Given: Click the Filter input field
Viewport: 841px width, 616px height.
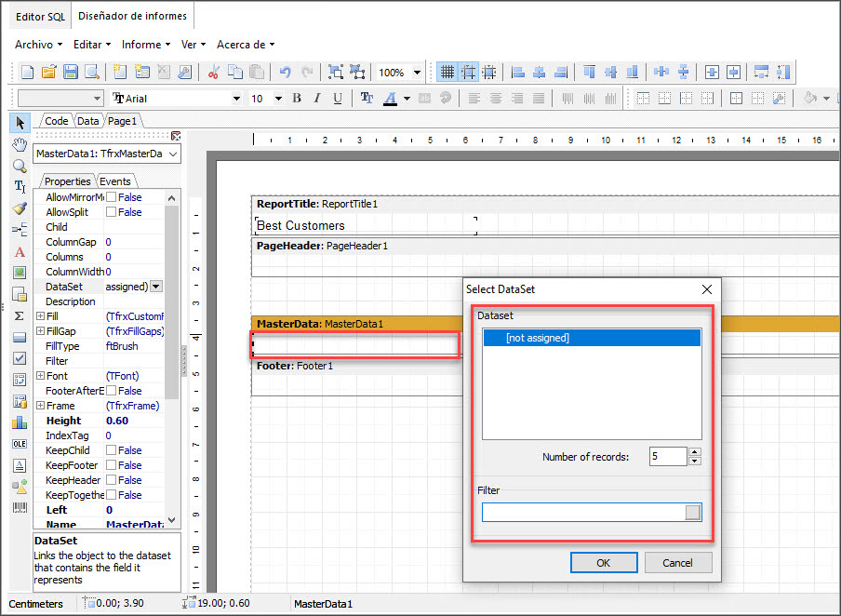Looking at the screenshot, I should [x=583, y=513].
